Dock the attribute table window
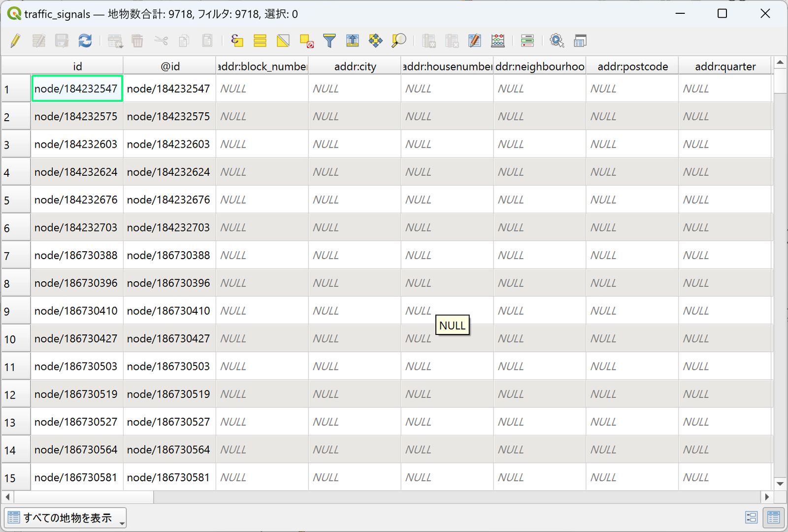The width and height of the screenshot is (788, 532). (580, 41)
